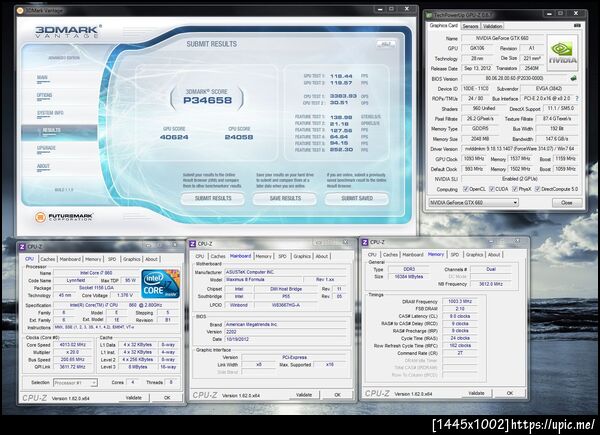Open the Sensors tab in GPU-Z

click(x=470, y=26)
